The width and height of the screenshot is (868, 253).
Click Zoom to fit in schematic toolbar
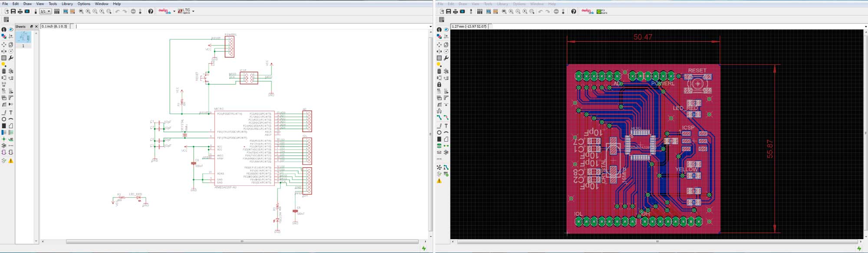tap(81, 11)
